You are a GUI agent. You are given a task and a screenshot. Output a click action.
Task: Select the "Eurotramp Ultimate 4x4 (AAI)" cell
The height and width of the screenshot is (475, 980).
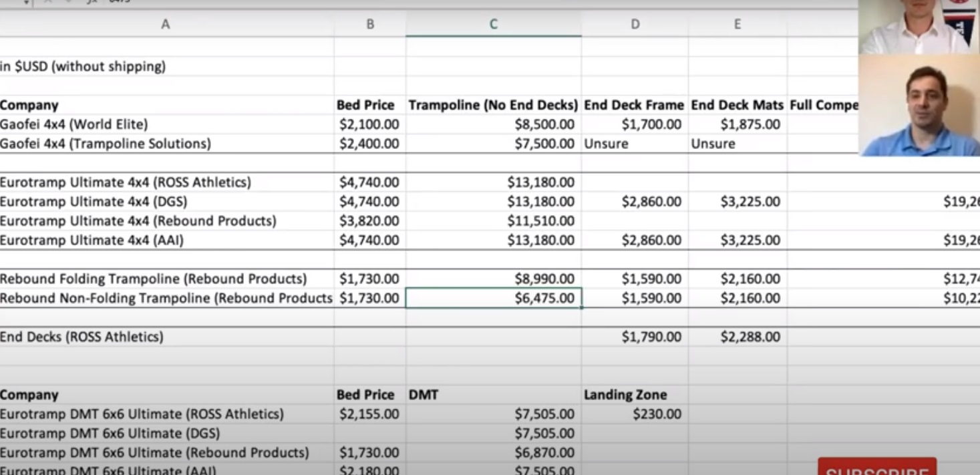pos(167,240)
